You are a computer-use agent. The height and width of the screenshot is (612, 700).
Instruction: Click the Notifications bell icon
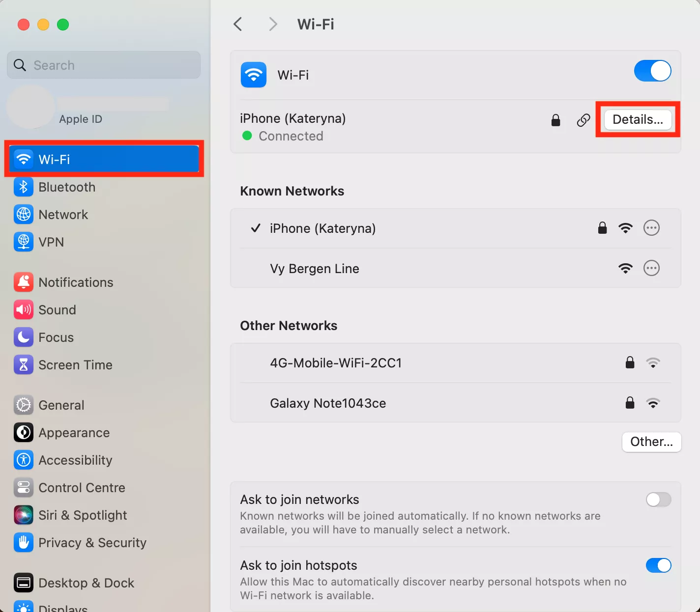23,282
